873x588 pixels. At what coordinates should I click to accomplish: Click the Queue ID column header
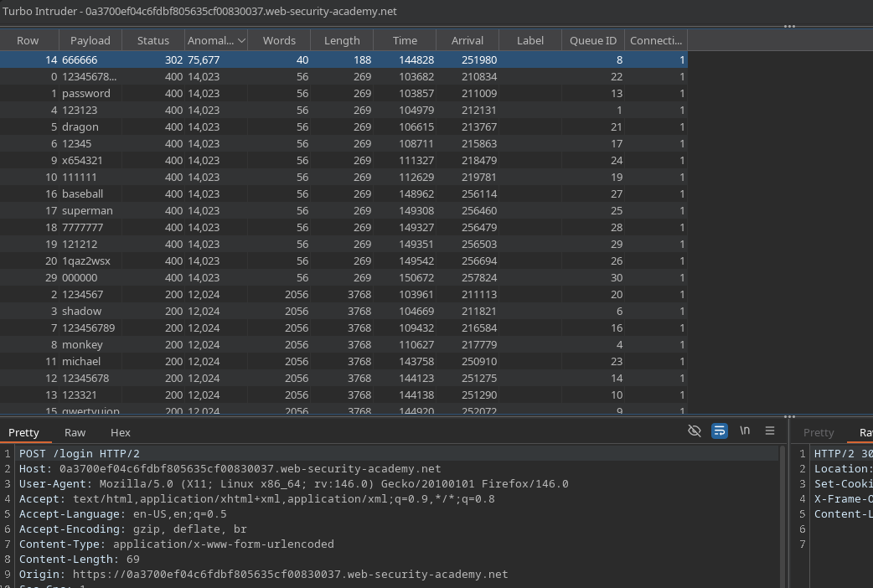click(593, 40)
